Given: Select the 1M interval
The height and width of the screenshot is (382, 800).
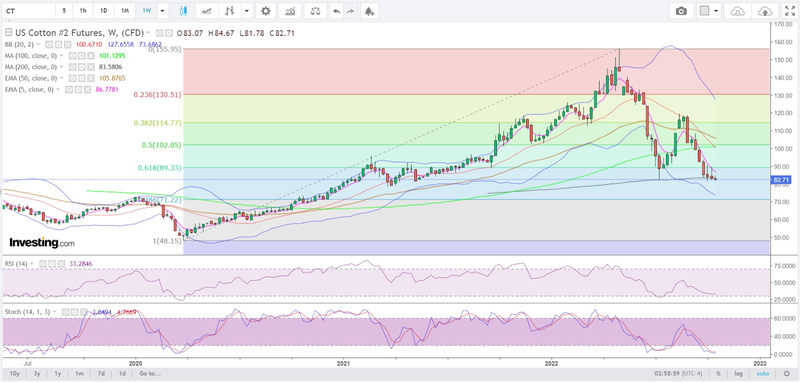Looking at the screenshot, I should [125, 10].
